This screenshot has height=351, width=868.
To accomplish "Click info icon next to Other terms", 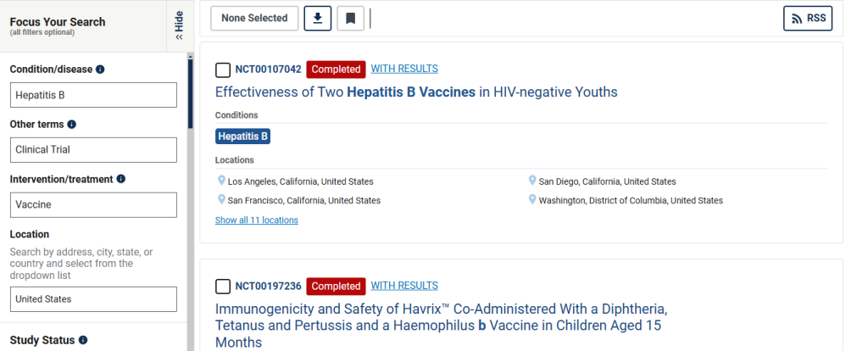I will pos(71,125).
